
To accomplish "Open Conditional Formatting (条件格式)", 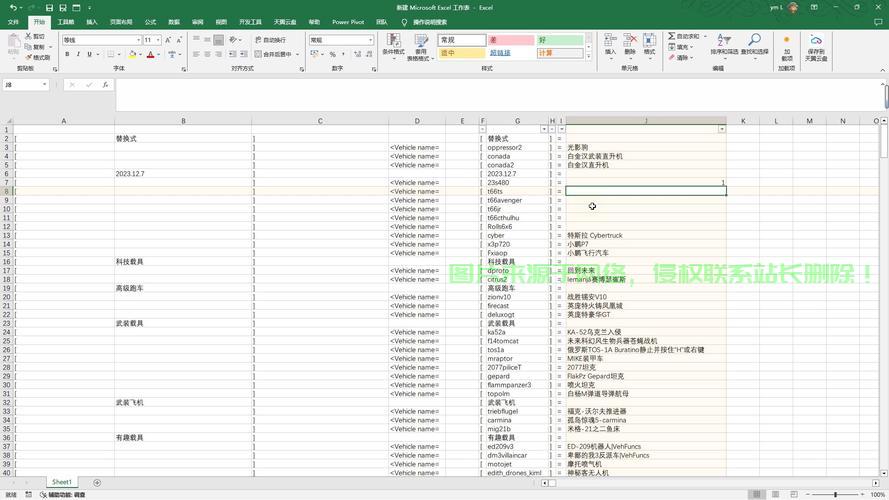I will [393, 46].
